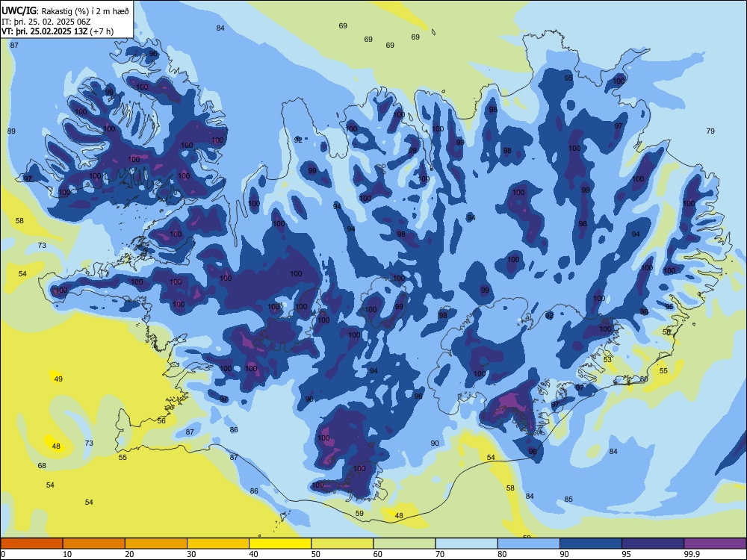The height and width of the screenshot is (560, 747).
Task: Click the humidity value '56' on the map
Action: [x=161, y=421]
